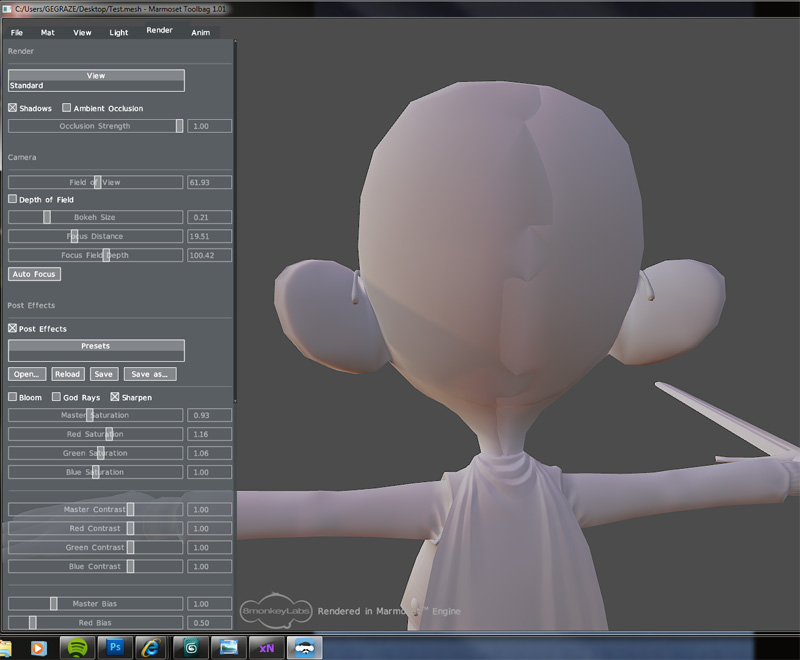800x660 pixels.
Task: Enable God Rays
Action: point(56,397)
